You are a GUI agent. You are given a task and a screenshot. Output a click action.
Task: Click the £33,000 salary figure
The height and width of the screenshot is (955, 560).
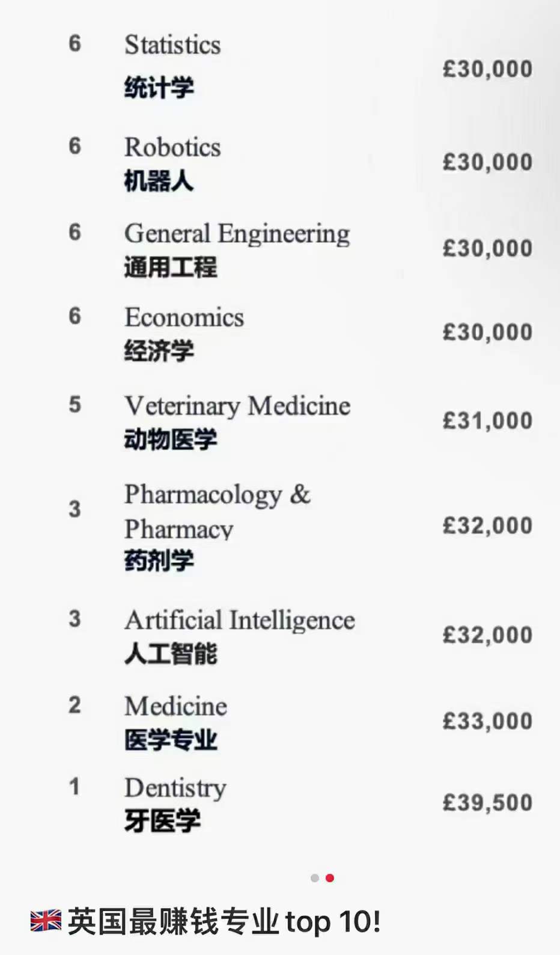pos(487,721)
